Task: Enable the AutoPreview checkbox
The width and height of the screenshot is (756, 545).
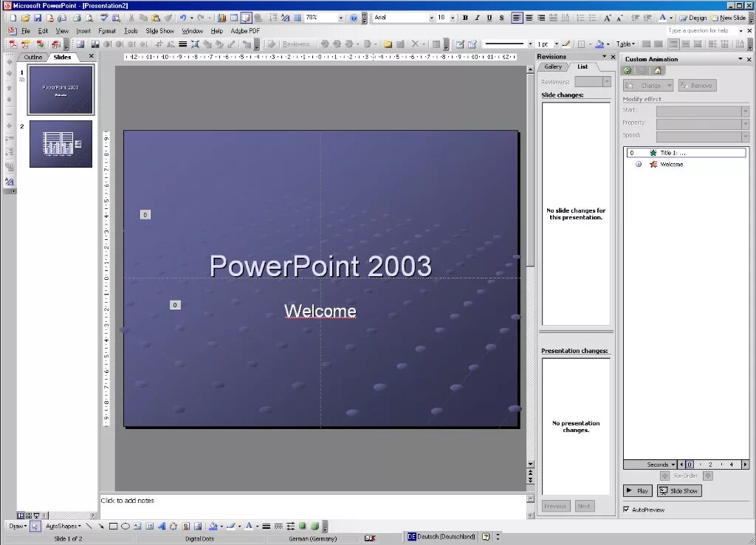Action: 627,509
